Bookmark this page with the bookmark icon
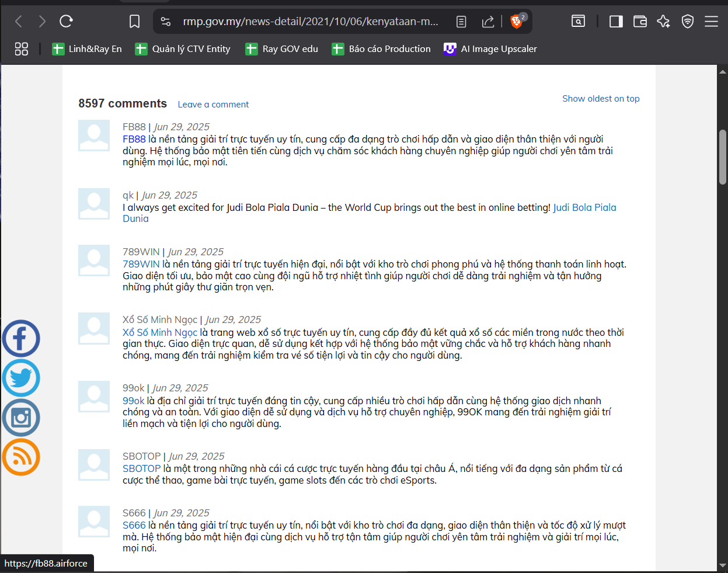This screenshot has width=728, height=573. pyautogui.click(x=134, y=22)
